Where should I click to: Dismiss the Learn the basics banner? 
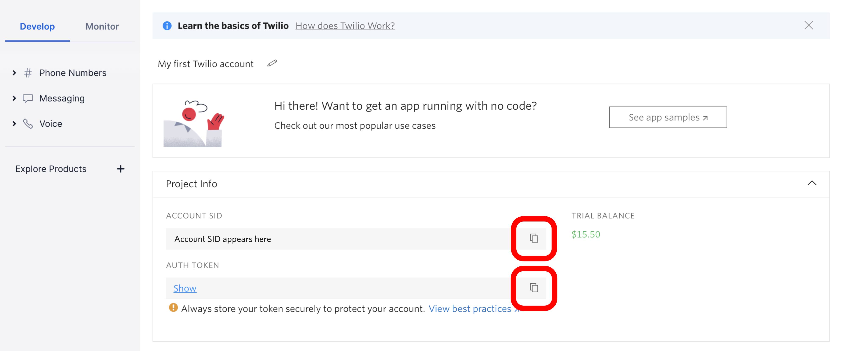click(x=809, y=25)
